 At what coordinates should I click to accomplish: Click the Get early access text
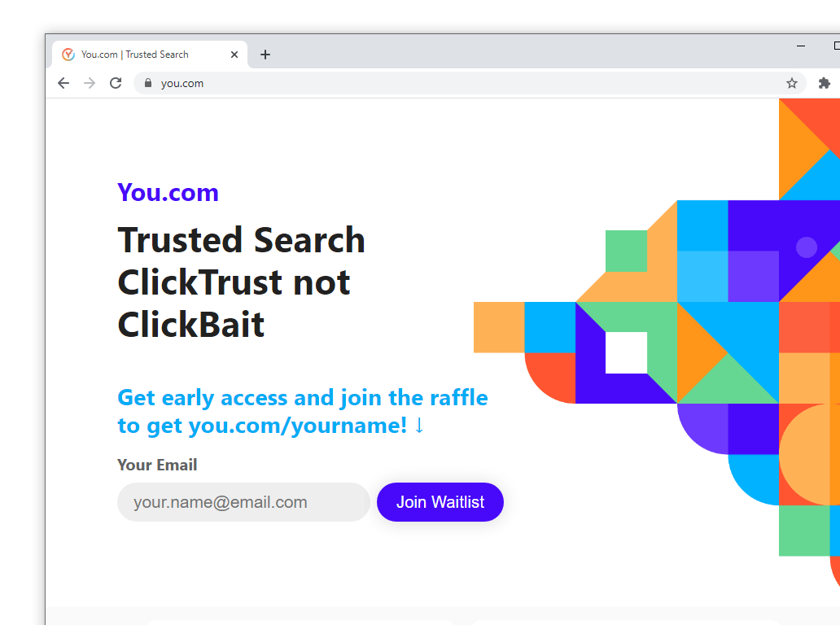click(x=301, y=398)
